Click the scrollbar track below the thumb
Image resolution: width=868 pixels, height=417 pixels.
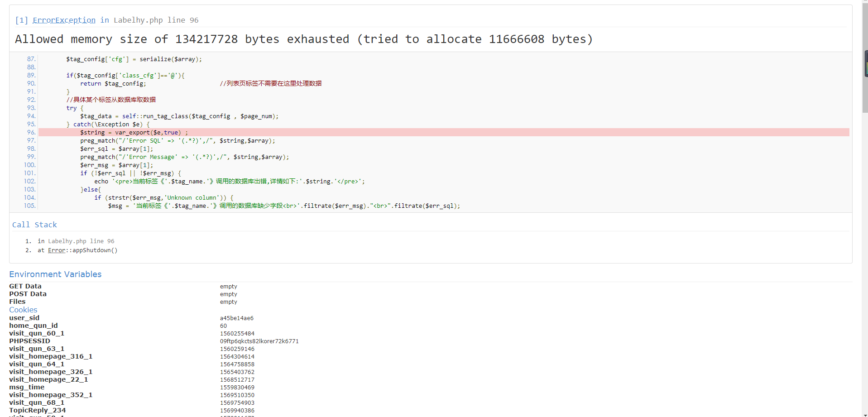864,272
